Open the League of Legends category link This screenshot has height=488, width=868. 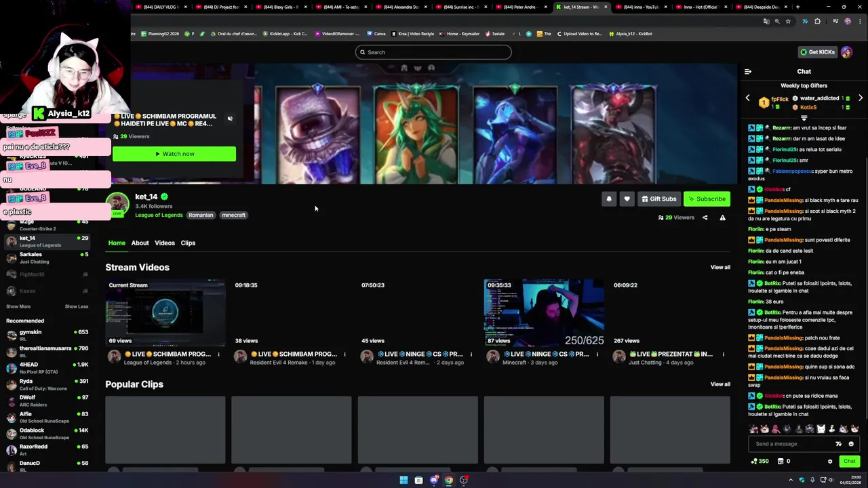159,215
